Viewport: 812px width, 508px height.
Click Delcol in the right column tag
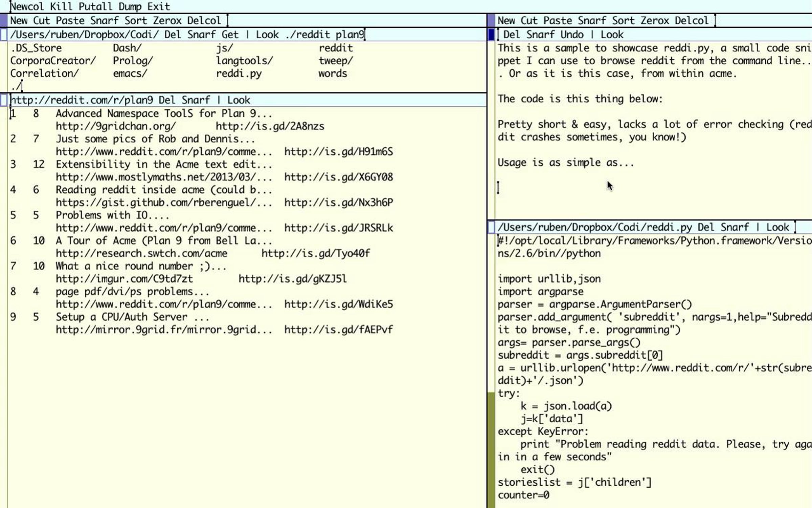[692, 21]
